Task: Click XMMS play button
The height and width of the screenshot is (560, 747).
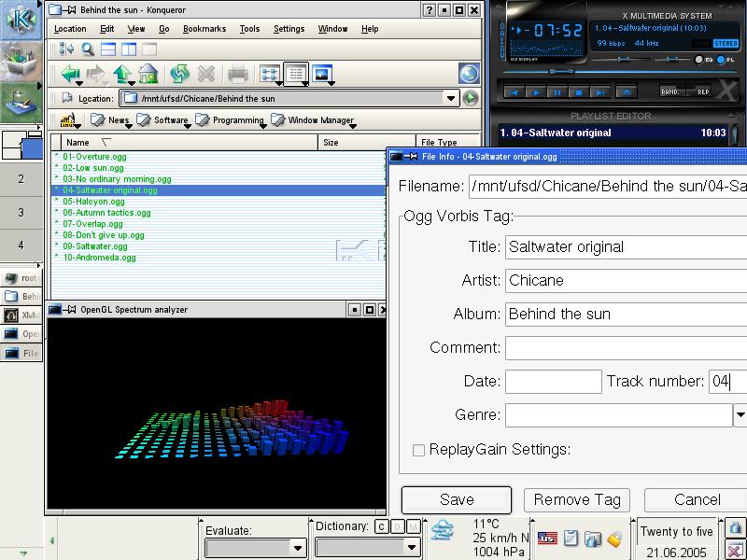Action: (536, 92)
